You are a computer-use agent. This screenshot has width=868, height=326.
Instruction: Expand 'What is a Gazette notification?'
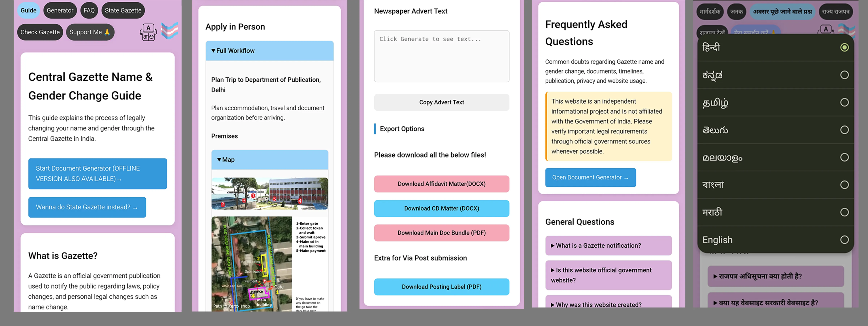pyautogui.click(x=608, y=246)
